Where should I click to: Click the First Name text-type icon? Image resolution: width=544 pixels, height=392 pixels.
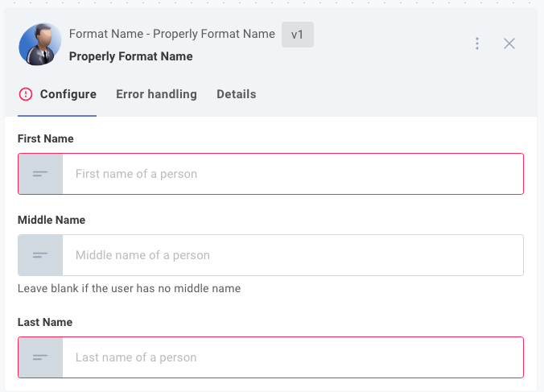(40, 174)
